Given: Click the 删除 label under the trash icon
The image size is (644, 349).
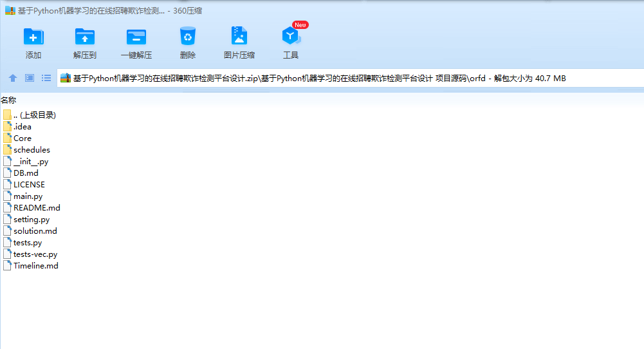Looking at the screenshot, I should [x=188, y=55].
